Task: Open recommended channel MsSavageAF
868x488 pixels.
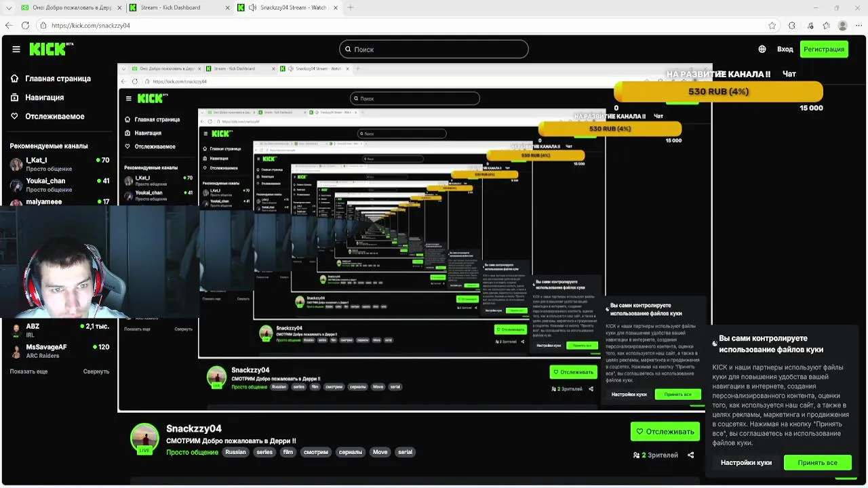Action: [60, 351]
